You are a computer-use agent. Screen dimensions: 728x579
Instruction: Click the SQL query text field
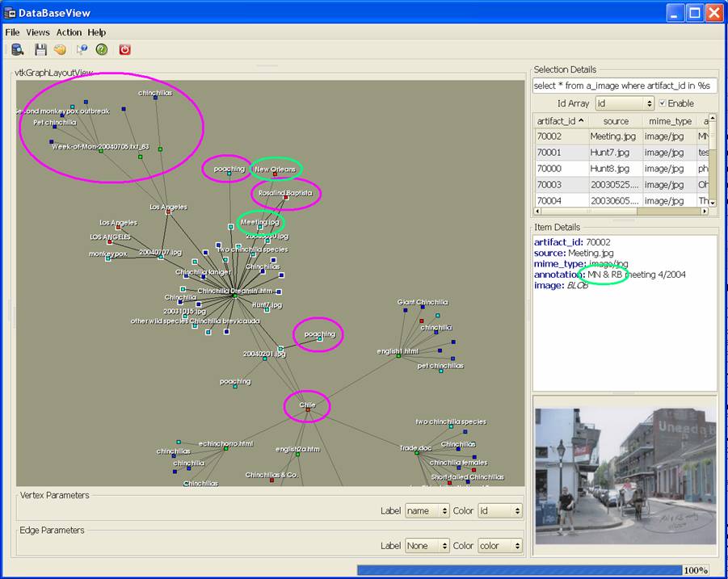pos(624,86)
